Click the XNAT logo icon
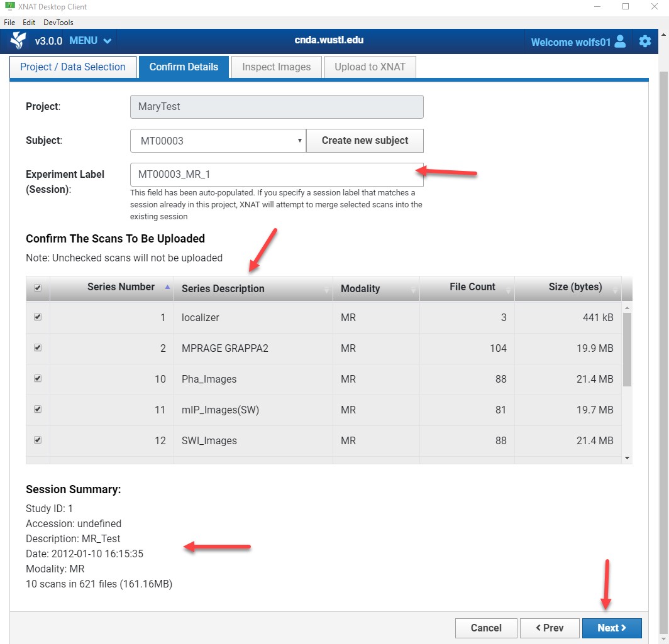 click(18, 41)
